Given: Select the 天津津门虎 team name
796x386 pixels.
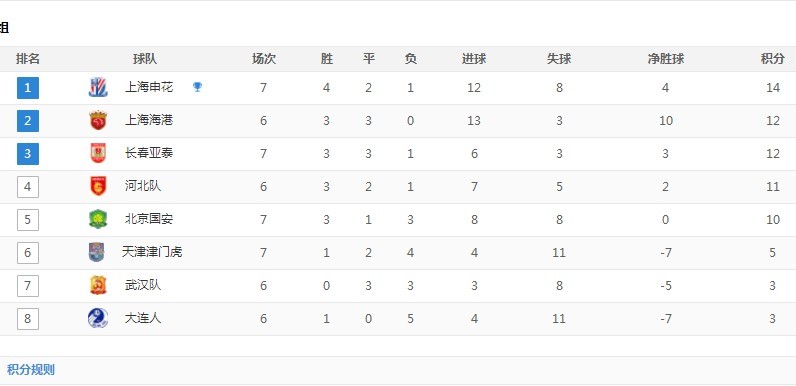Looking at the screenshot, I should click(152, 252).
